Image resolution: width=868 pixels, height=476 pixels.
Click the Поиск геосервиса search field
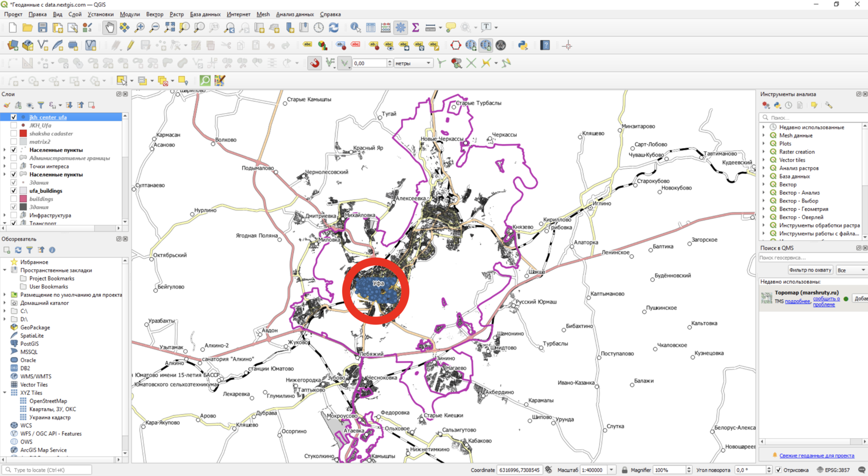(x=812, y=258)
